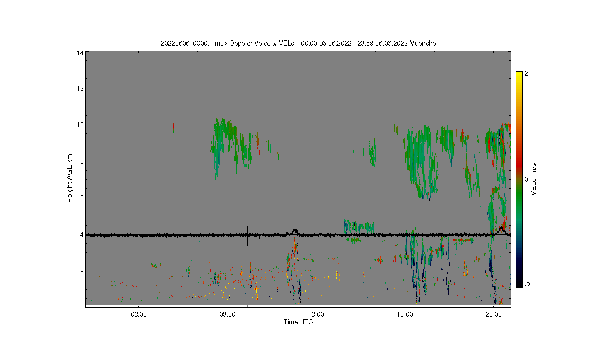Click the colorbar value -1 label
This screenshot has height=364, width=607.
[527, 233]
